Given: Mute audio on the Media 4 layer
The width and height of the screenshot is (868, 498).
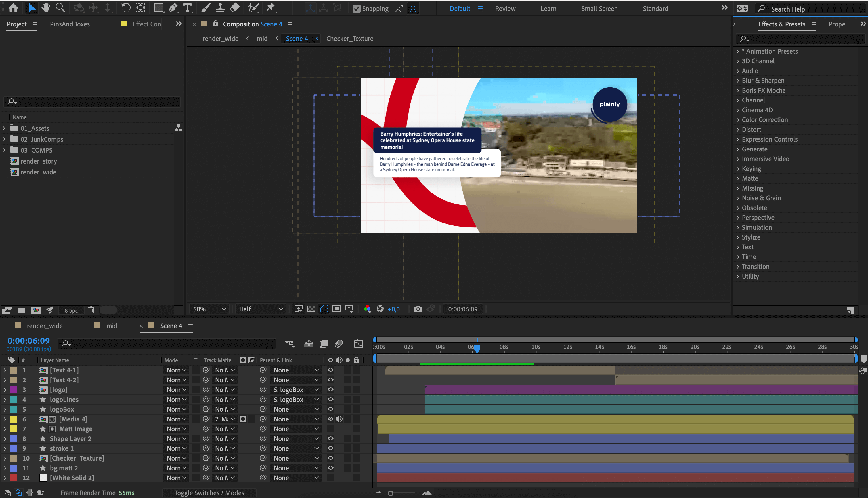Looking at the screenshot, I should 339,419.
